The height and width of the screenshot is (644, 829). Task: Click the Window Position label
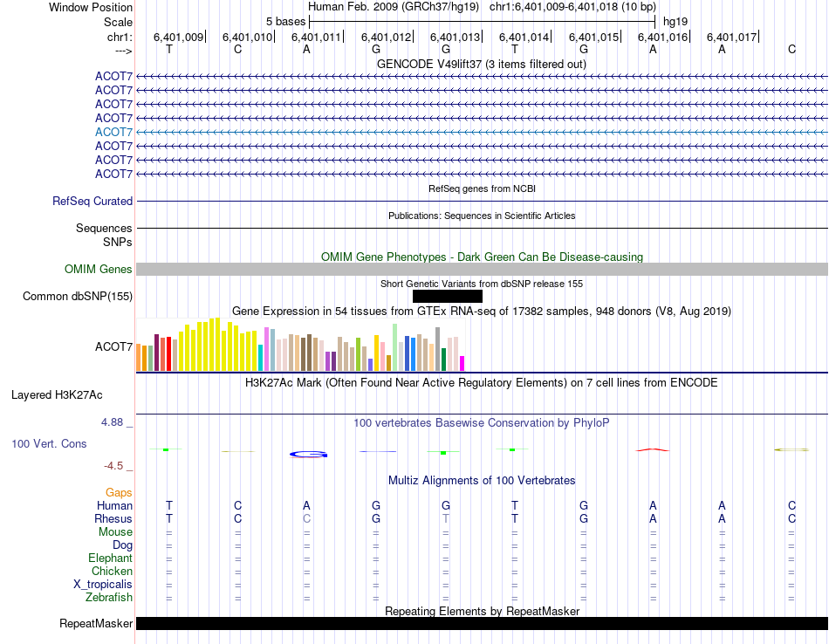coord(91,7)
